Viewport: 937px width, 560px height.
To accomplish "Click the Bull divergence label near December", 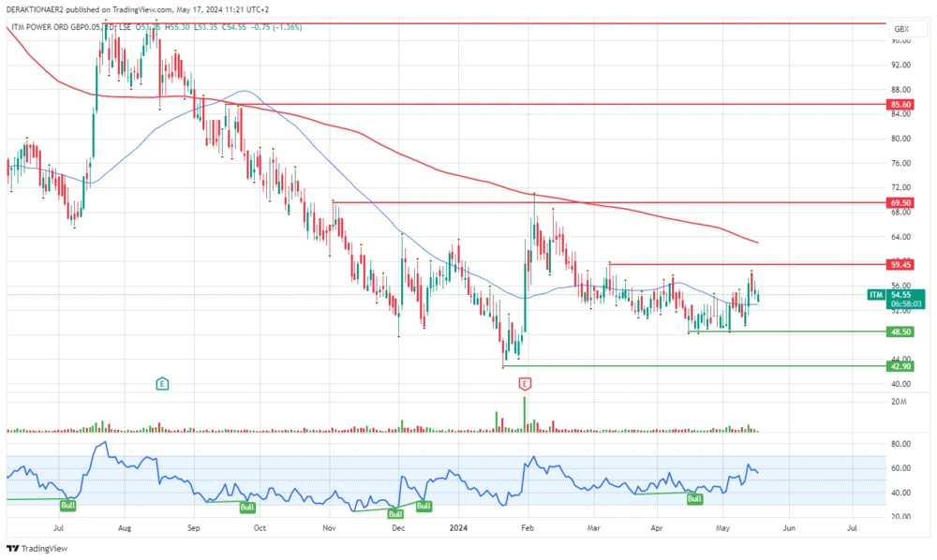I will (x=395, y=513).
